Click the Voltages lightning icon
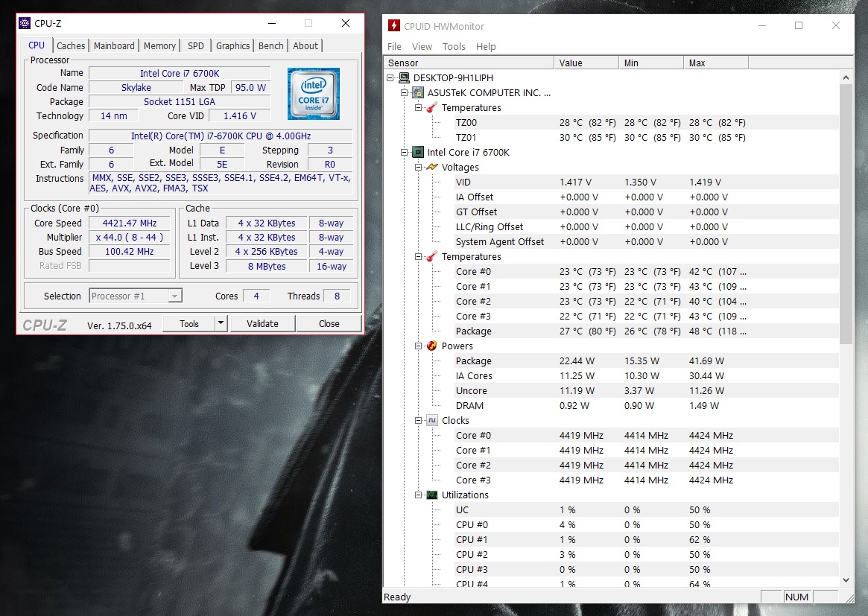Viewport: 868px width, 616px height. pyautogui.click(x=432, y=167)
